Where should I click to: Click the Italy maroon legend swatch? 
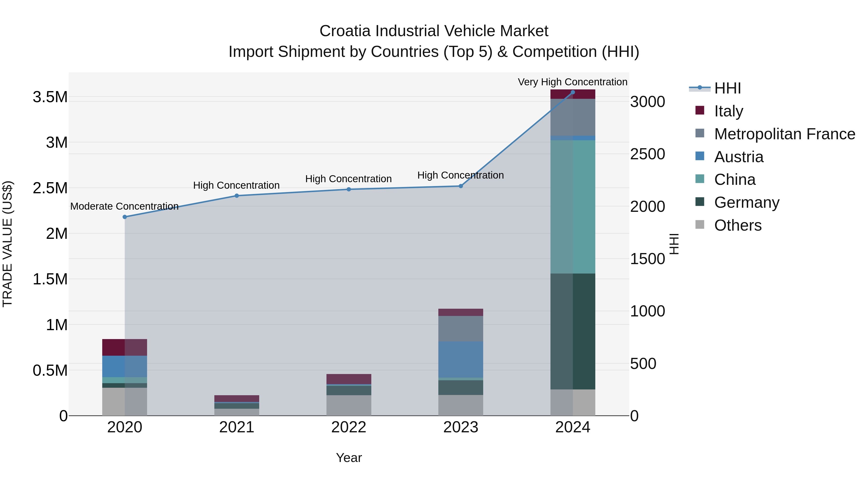point(699,110)
